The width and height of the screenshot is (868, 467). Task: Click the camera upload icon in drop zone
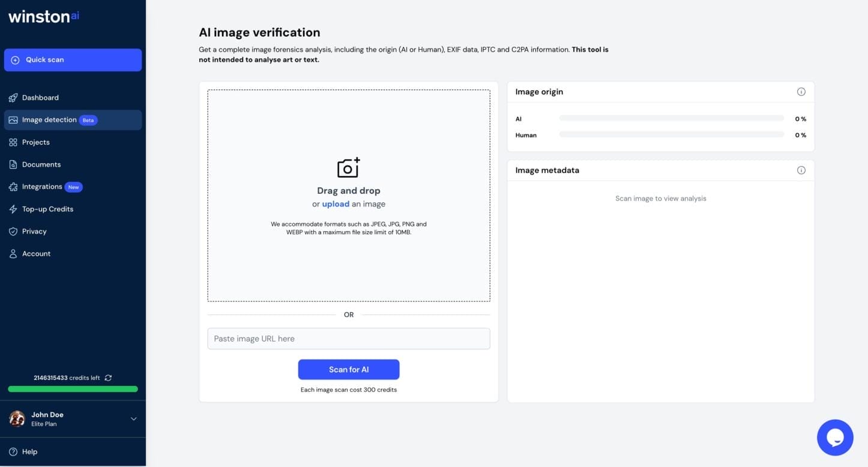[x=348, y=168]
